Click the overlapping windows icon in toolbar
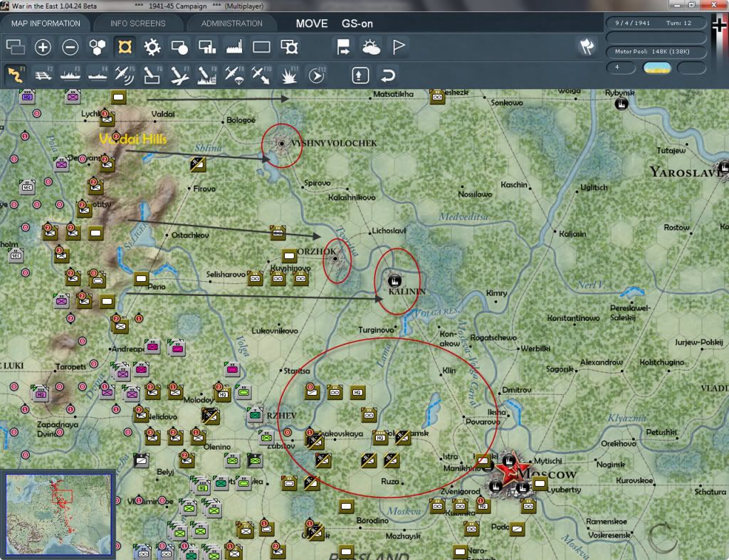 pos(16,47)
